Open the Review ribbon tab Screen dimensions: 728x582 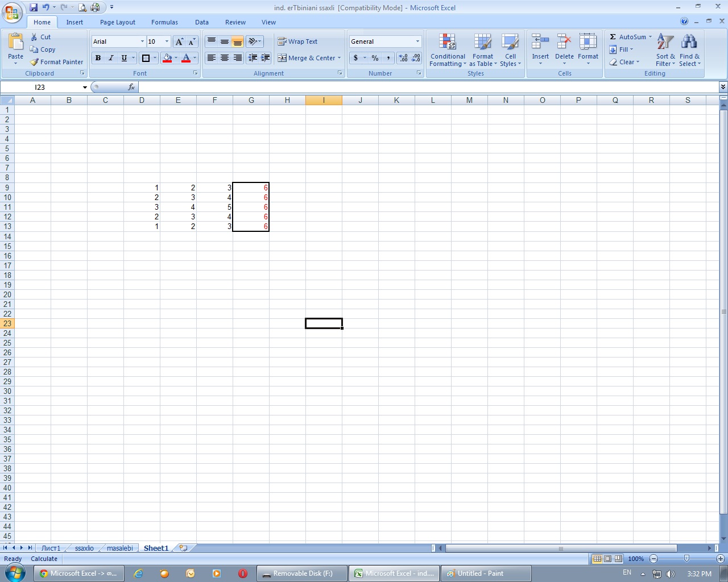(235, 22)
